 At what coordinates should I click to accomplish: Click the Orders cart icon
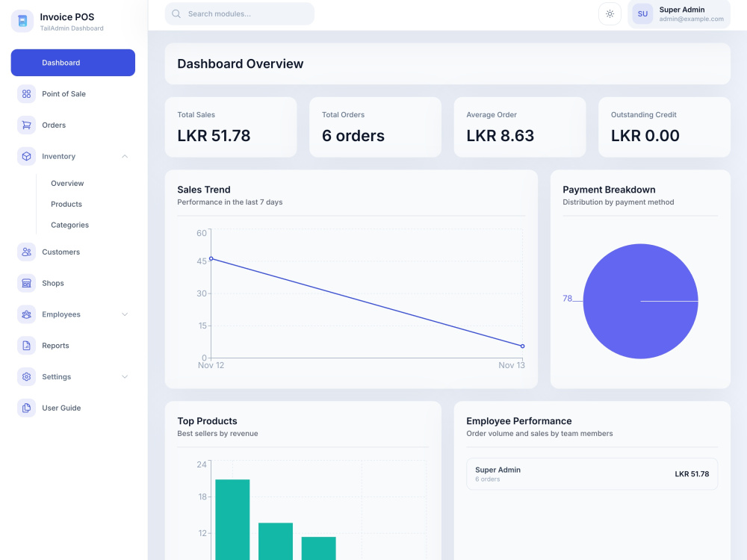27,125
